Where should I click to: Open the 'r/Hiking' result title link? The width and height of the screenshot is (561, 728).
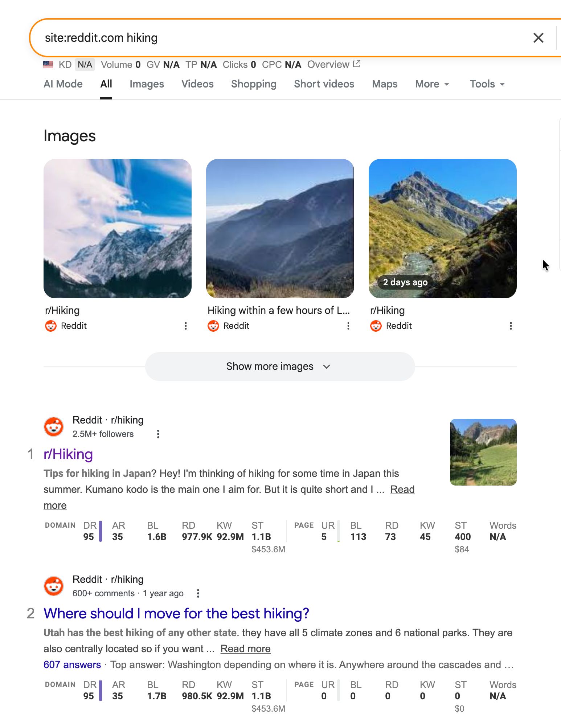click(x=68, y=454)
